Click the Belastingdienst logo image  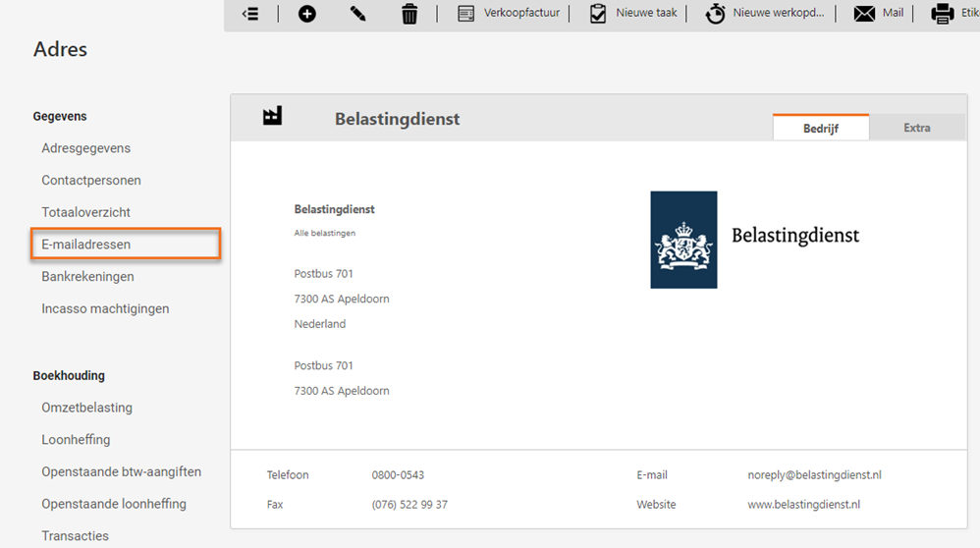point(755,240)
